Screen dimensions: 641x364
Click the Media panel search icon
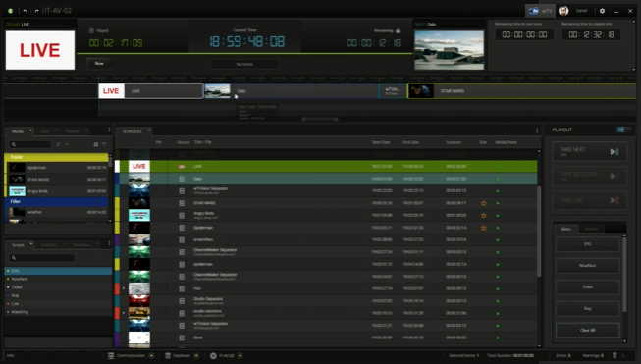14,144
